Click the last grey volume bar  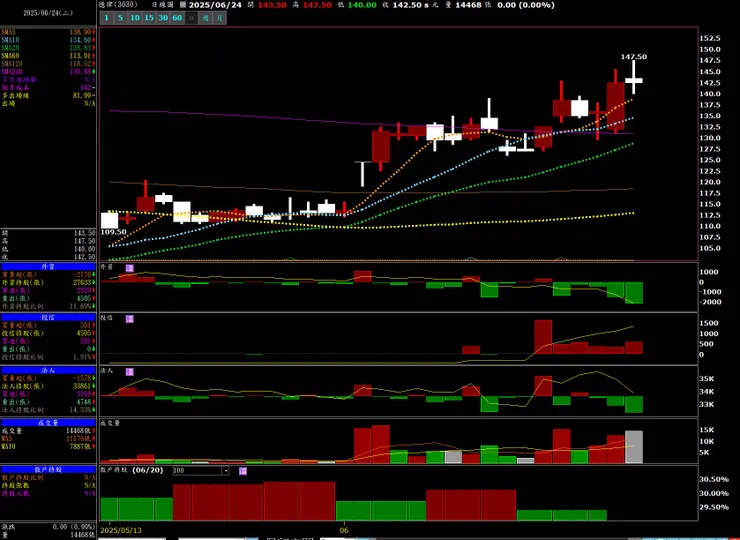(634, 447)
